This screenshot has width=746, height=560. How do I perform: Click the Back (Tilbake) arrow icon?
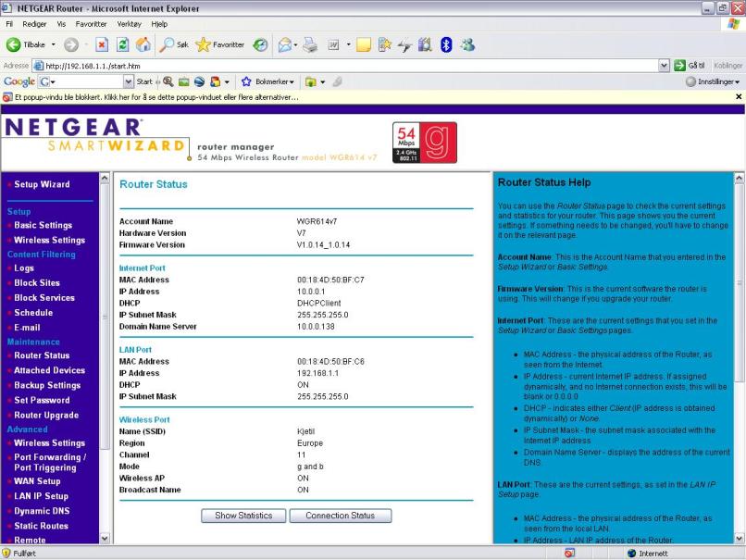13,44
